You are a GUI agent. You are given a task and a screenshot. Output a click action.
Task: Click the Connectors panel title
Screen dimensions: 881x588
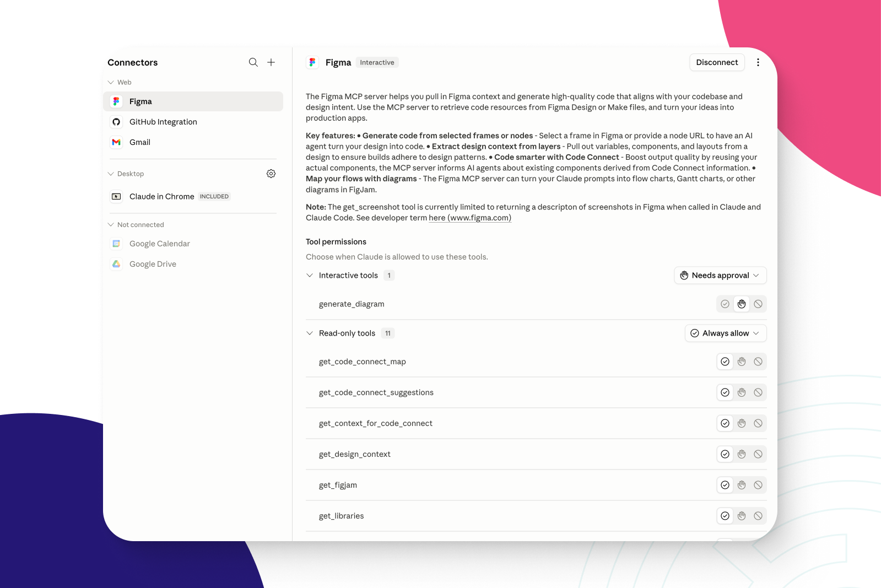pyautogui.click(x=133, y=62)
